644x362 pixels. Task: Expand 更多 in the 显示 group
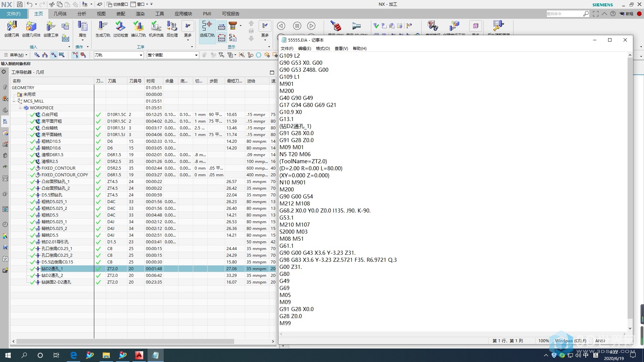(265, 31)
